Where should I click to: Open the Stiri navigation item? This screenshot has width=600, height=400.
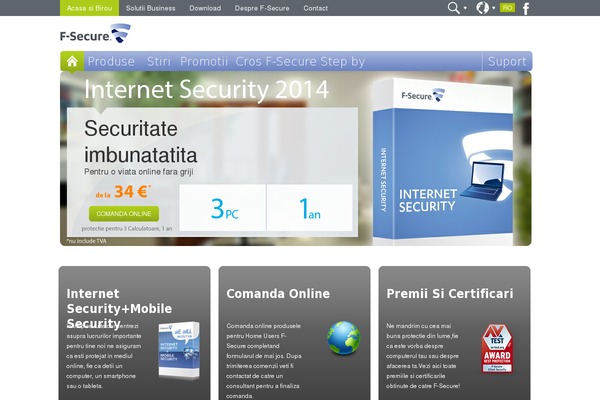coord(159,61)
